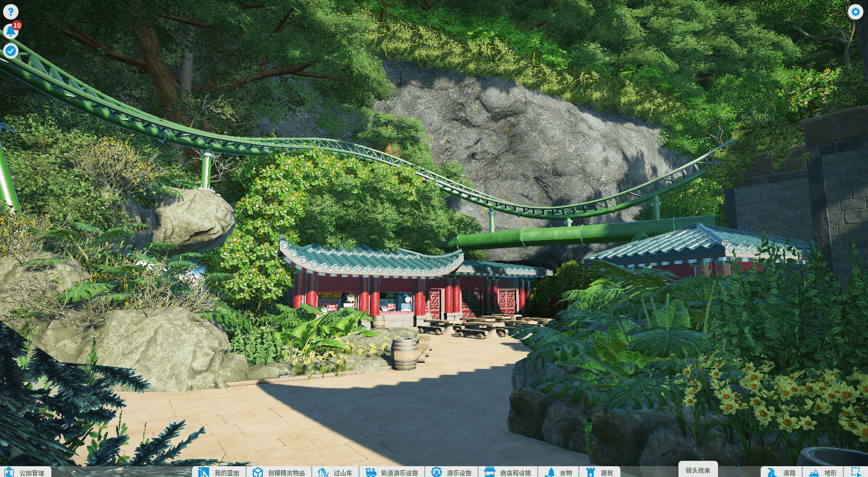Click the multi-select dashed box icon
This screenshot has height=477, width=868.
click(x=856, y=472)
